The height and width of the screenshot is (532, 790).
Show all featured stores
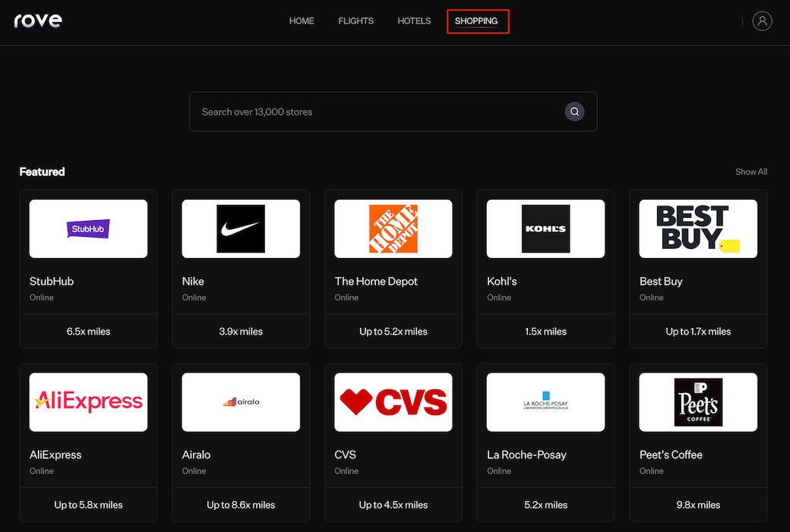click(750, 172)
